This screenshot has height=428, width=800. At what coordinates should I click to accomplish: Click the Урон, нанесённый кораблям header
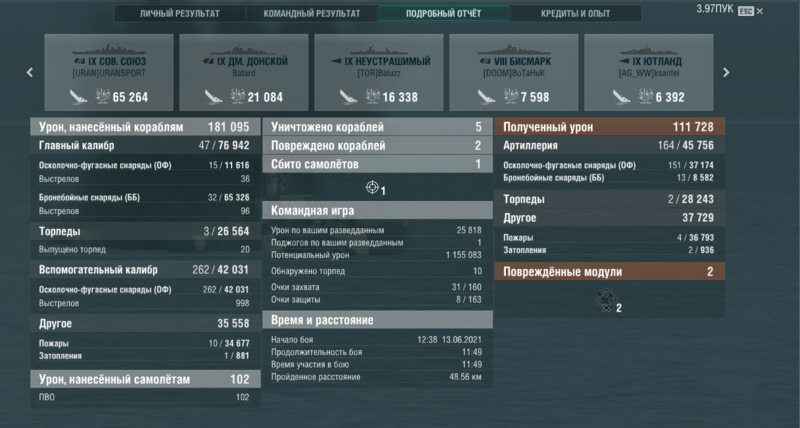pos(143,128)
